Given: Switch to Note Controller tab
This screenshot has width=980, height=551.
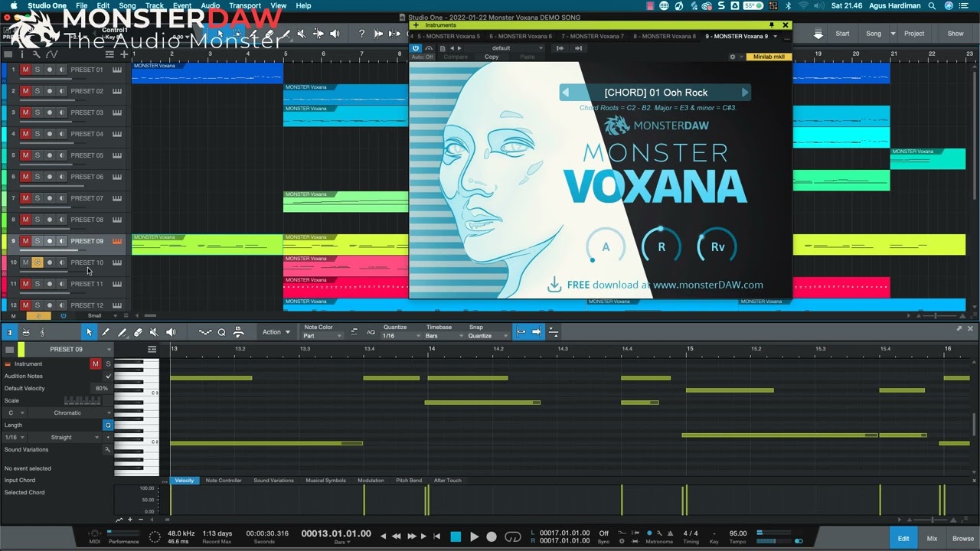Looking at the screenshot, I should 224,481.
